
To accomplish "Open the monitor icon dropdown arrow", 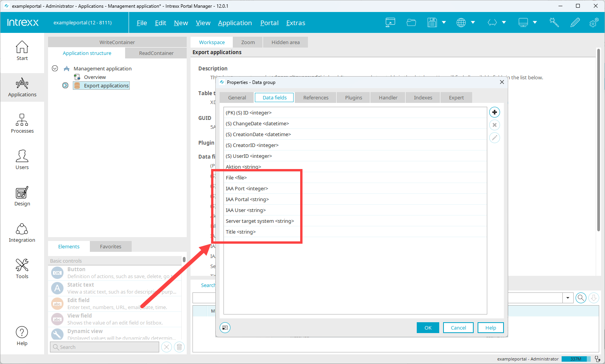I will (x=535, y=23).
